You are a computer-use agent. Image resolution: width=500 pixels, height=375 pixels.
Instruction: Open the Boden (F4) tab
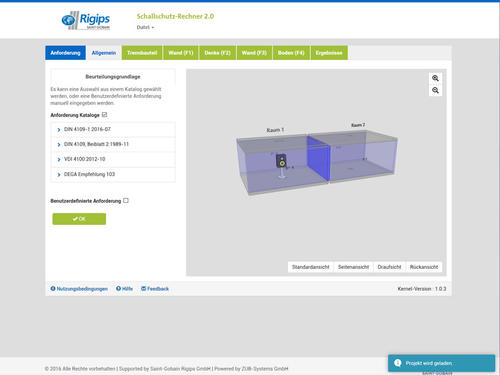[x=291, y=53]
